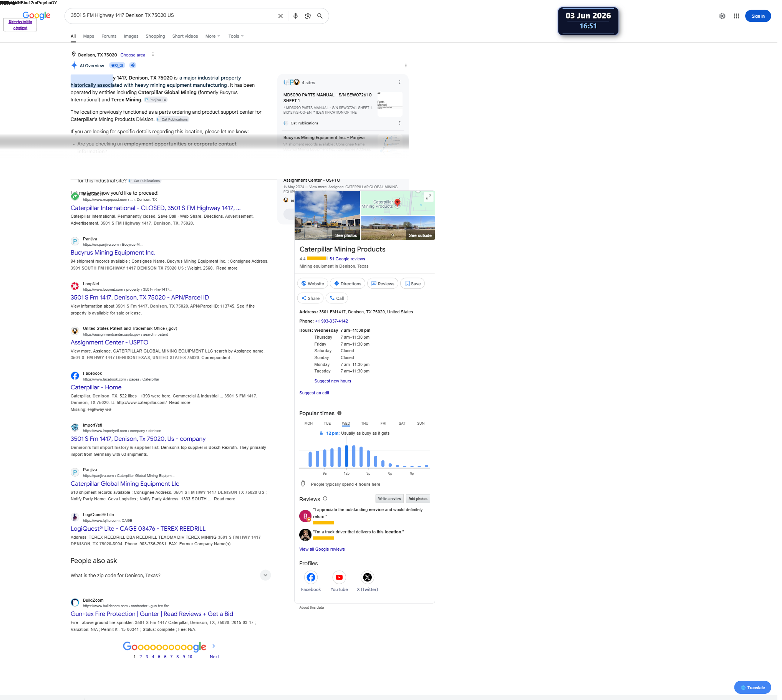Switch to the Images tab
782x700 pixels.
pos(132,36)
